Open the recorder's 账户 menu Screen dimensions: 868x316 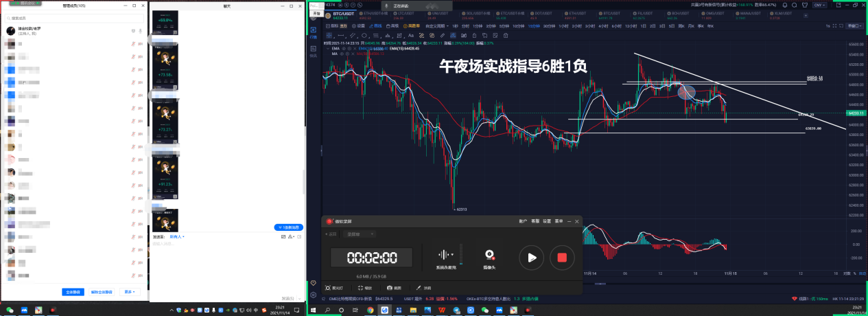click(x=523, y=221)
